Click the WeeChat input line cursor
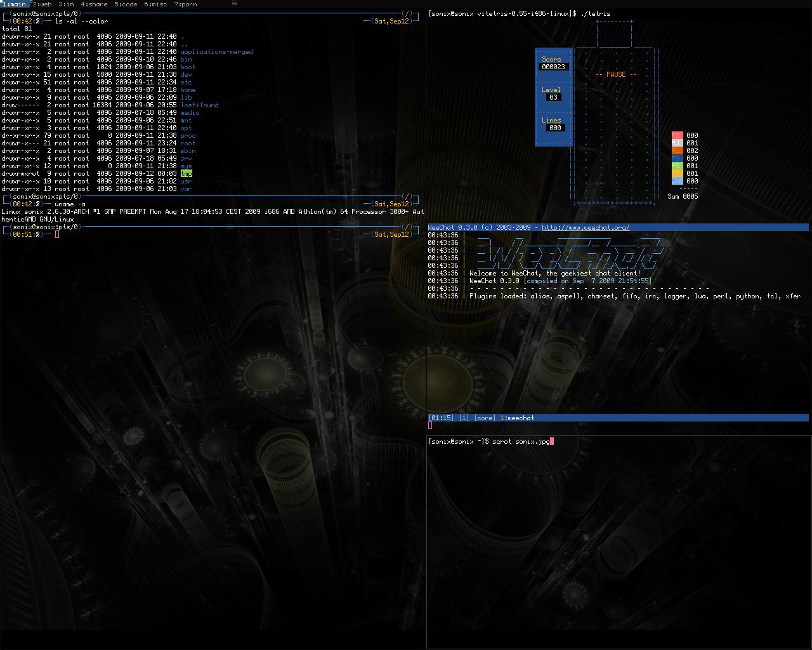 [x=430, y=425]
